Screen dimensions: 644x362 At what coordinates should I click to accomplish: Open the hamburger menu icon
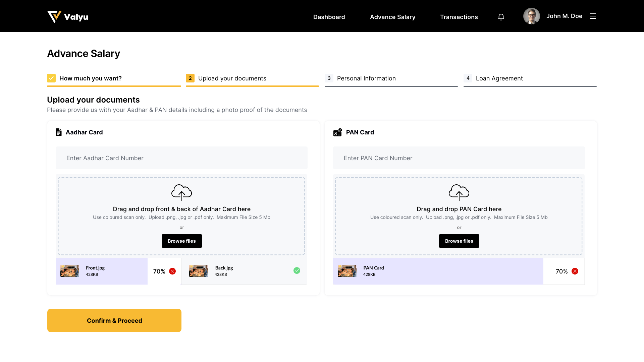(593, 16)
